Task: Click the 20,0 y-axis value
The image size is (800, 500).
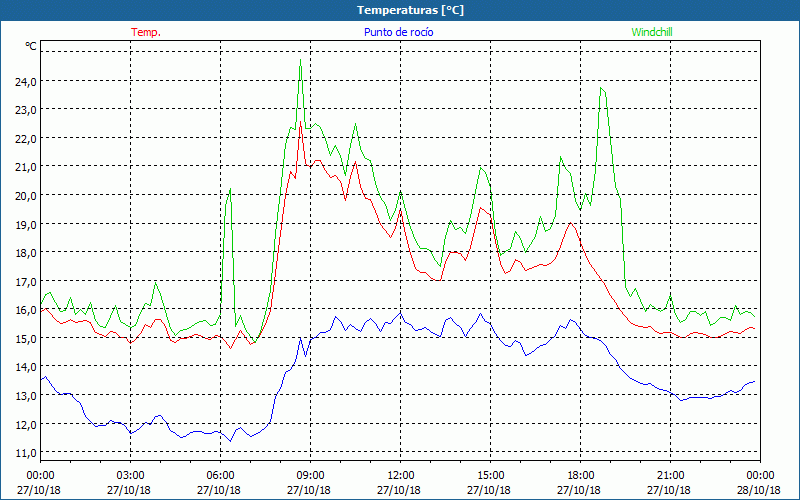Action: [x=26, y=195]
